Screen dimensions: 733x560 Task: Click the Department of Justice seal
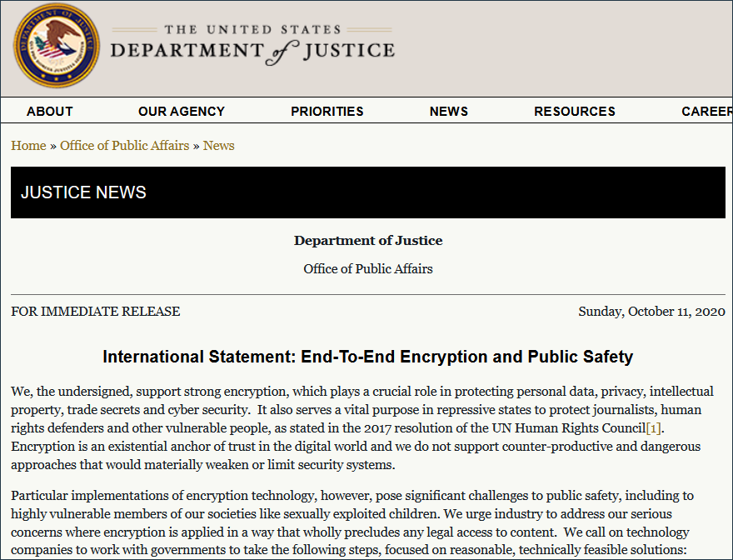pyautogui.click(x=56, y=46)
